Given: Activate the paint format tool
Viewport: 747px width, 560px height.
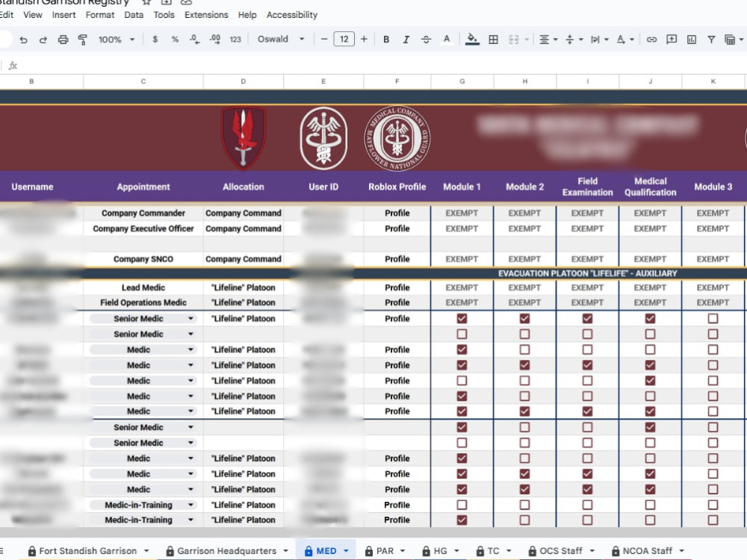Looking at the screenshot, I should click(82, 40).
